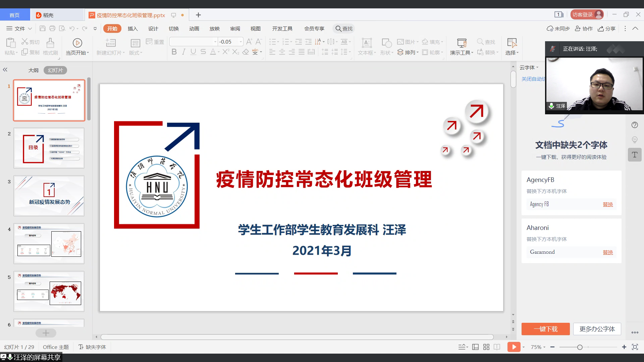Select slide 3 thumbnail 新冠疫情发展态势
Image resolution: width=644 pixels, height=362 pixels.
(49, 196)
